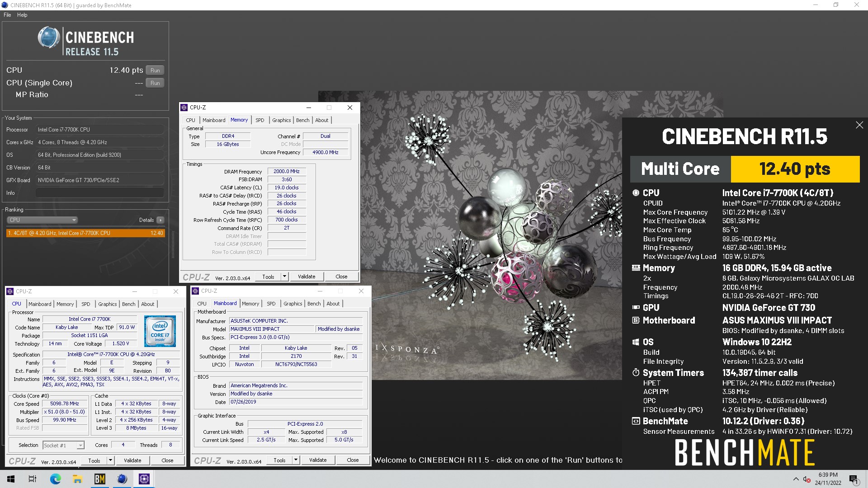Click the Core Speed value 5098.78 MHz
Screen dimensions: 868x488
(x=65, y=404)
